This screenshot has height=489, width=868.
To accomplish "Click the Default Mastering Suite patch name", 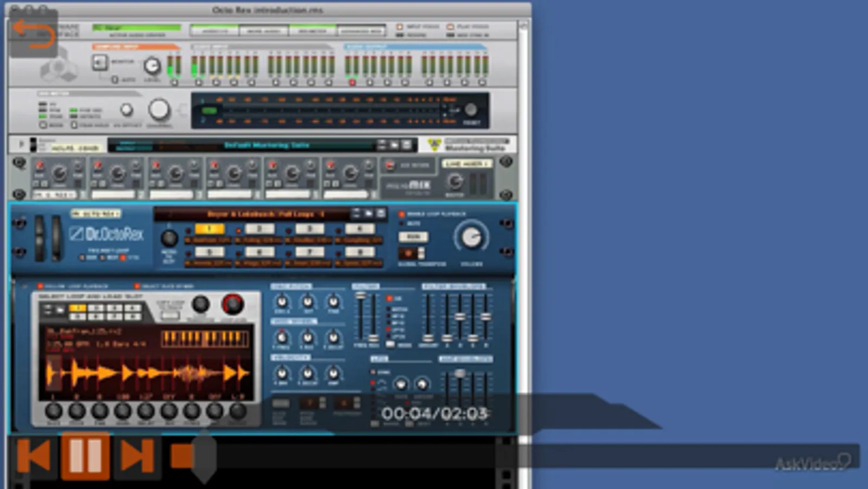I will [x=267, y=145].
